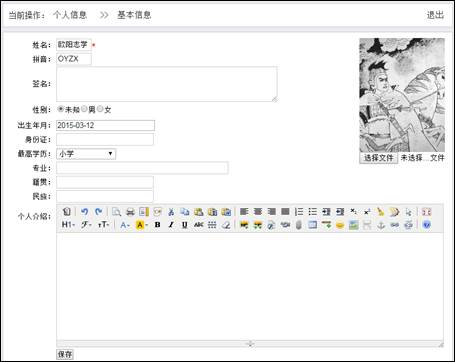This screenshot has width=455, height=362.
Task: Justify text fully in the editor
Action: (x=285, y=212)
